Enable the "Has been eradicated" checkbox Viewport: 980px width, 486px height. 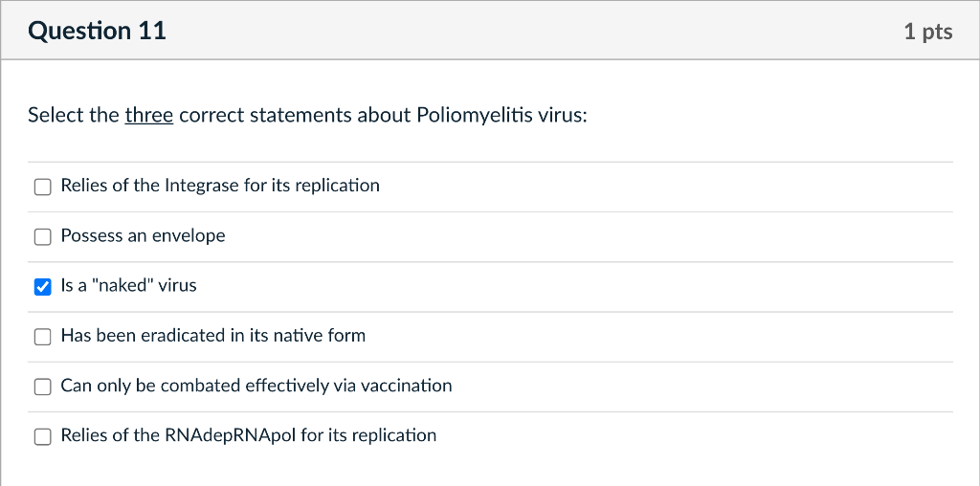(42, 336)
